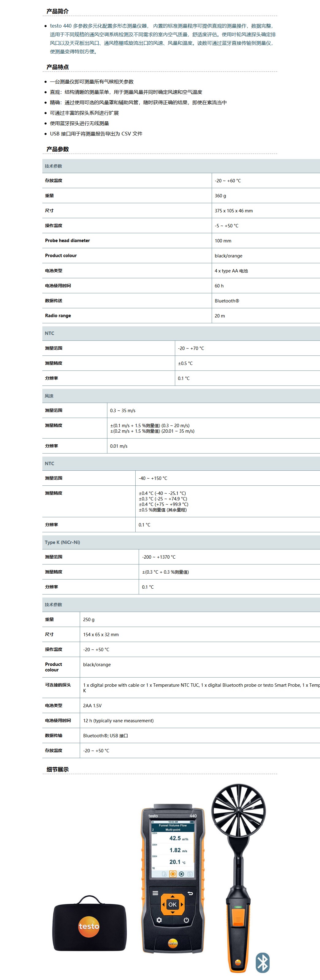Click the storage temperature value -20 ~ +60 °C
Viewport: 320px width, 980px height.
pyautogui.click(x=228, y=181)
